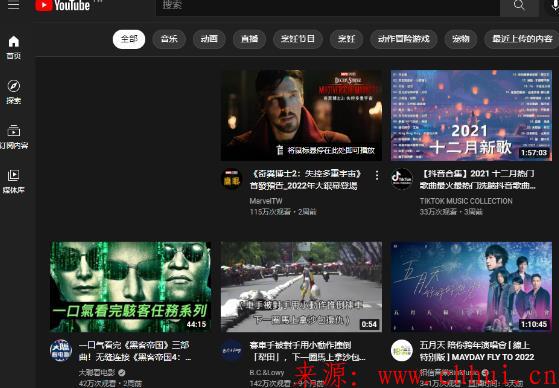The image size is (559, 388).
Task: Click the TikTok Music Collection channel avatar
Action: point(402,179)
